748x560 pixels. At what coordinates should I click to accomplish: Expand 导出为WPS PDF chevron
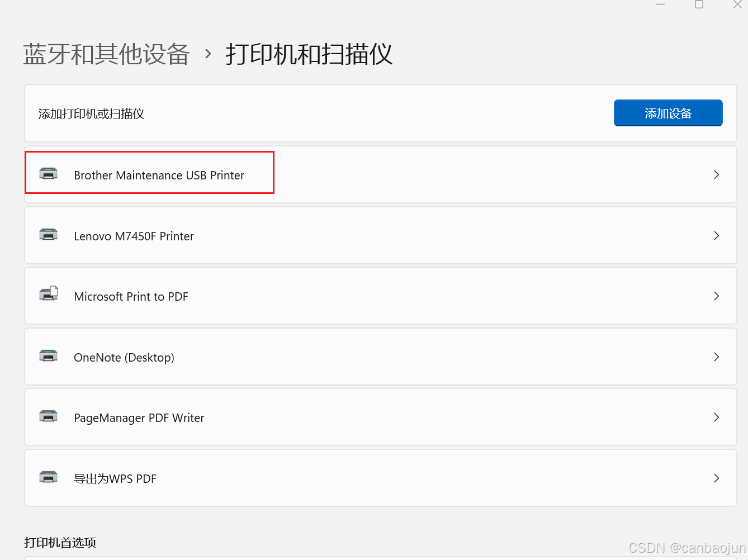coord(716,478)
